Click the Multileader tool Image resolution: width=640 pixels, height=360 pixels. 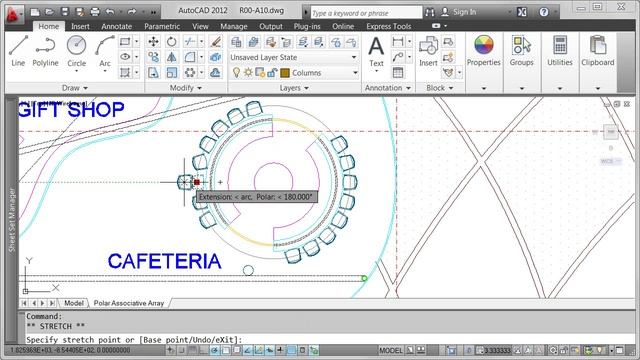398,57
